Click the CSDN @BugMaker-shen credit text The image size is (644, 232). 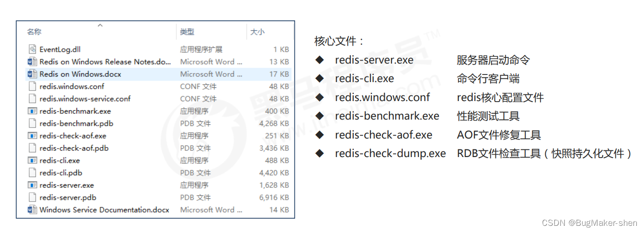pyautogui.click(x=589, y=223)
